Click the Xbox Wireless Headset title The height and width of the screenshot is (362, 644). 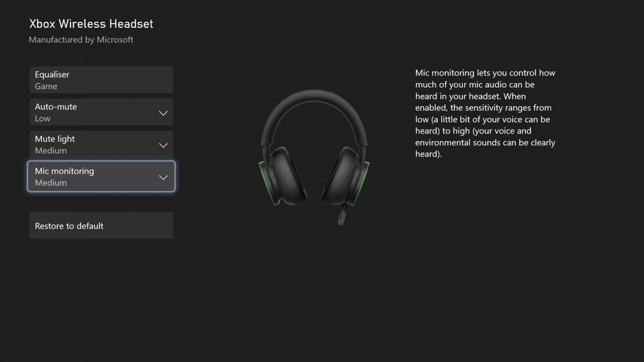pyautogui.click(x=91, y=23)
